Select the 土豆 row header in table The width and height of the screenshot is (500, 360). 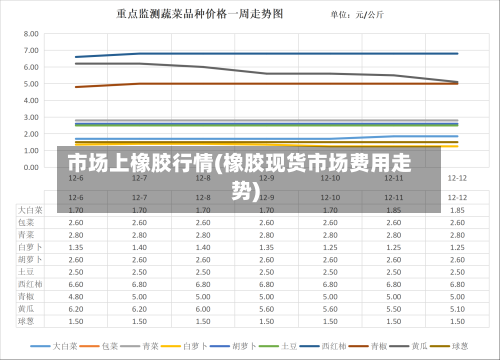[26, 272]
